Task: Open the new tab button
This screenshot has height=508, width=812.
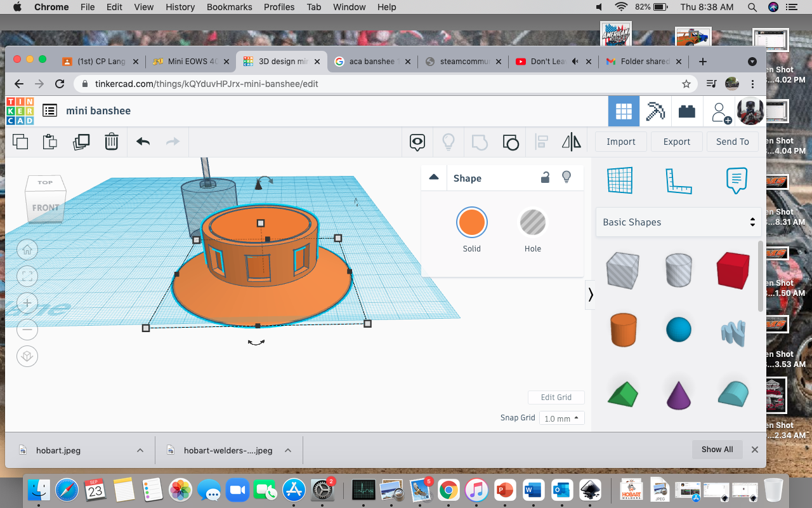Action: (702, 62)
